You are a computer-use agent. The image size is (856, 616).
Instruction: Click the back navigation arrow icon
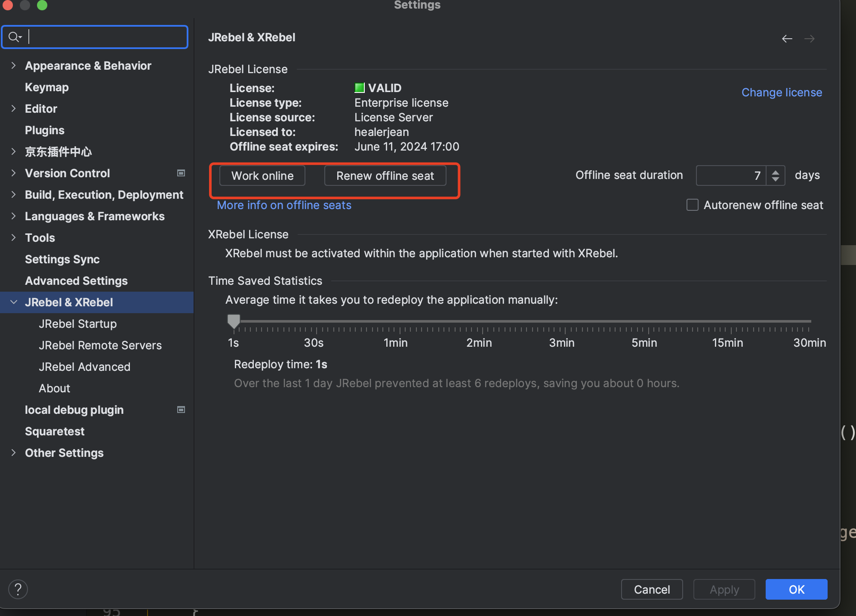click(787, 39)
